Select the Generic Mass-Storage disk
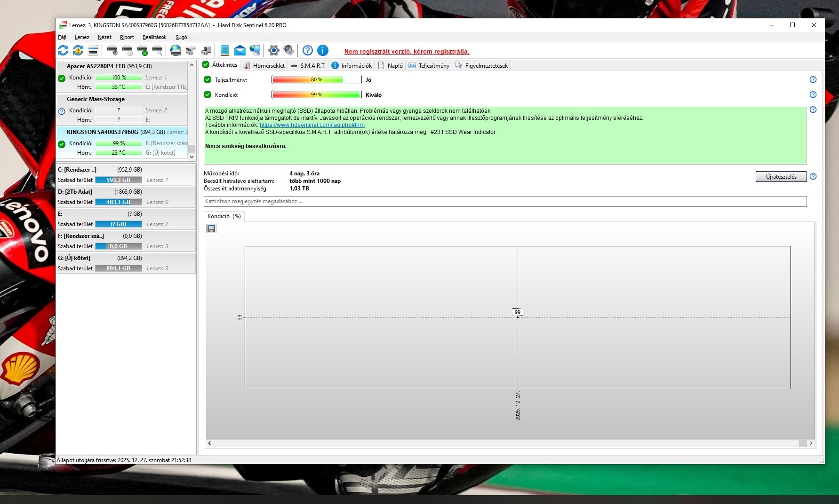The height and width of the screenshot is (504, 839). point(122,110)
